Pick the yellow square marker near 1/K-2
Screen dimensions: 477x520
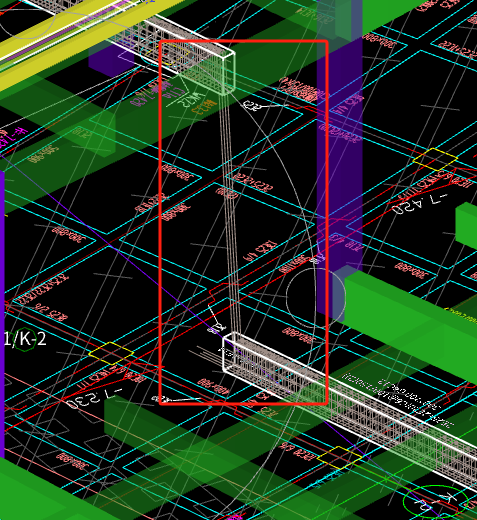click(x=111, y=353)
